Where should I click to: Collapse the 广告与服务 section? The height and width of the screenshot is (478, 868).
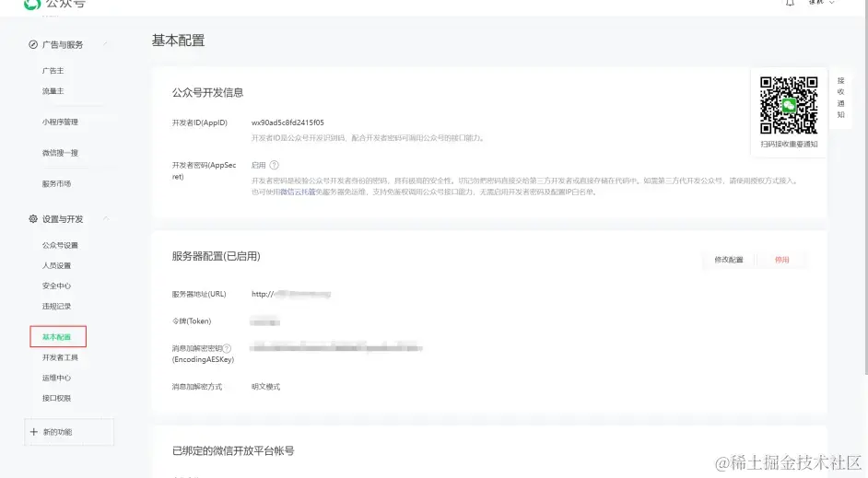coord(105,45)
